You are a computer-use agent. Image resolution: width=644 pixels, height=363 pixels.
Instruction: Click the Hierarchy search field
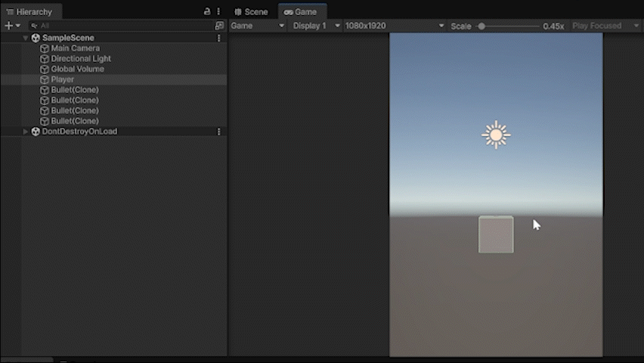tap(121, 26)
